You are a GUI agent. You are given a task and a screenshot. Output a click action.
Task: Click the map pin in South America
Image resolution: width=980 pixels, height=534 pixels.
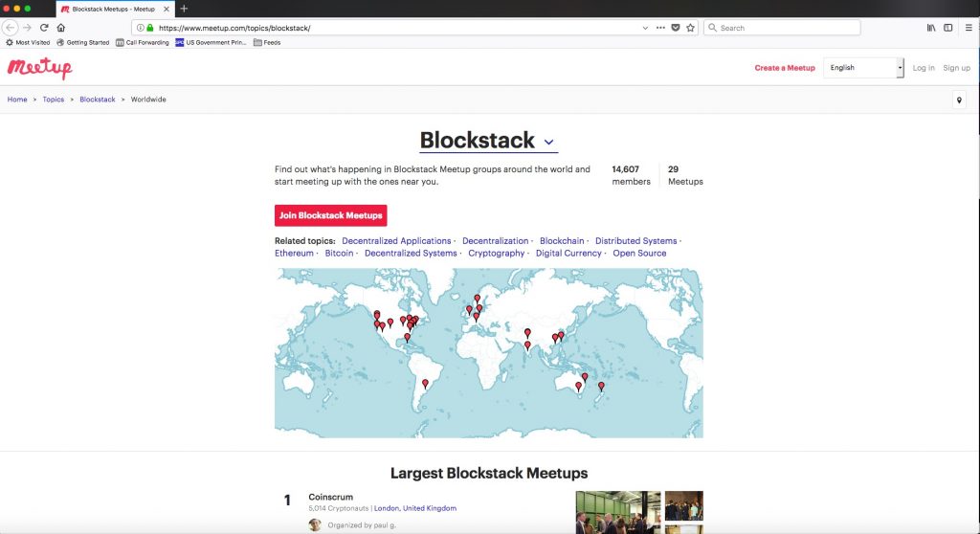425,384
